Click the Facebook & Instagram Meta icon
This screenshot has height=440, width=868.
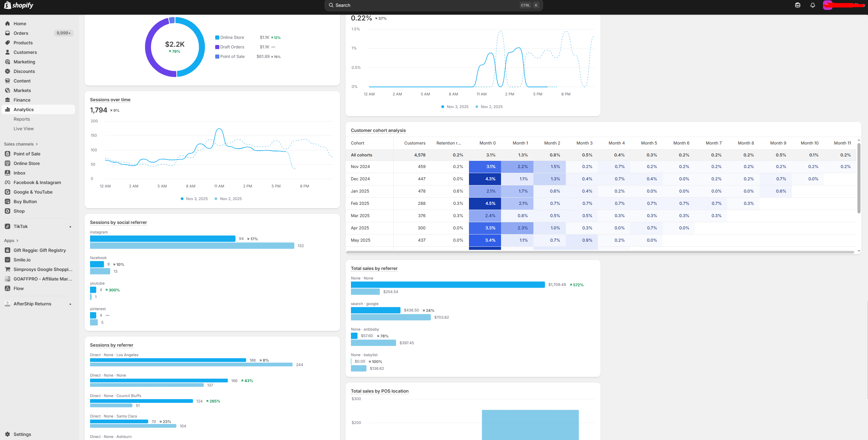click(x=8, y=182)
